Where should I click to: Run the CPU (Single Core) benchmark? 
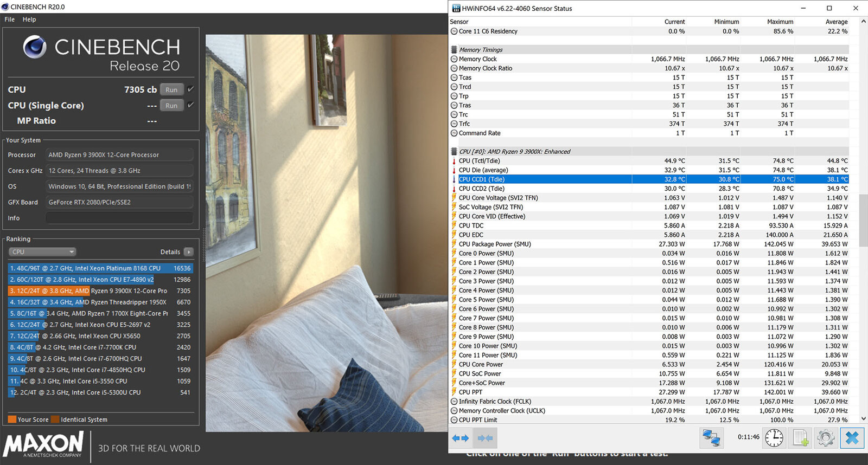coord(171,105)
